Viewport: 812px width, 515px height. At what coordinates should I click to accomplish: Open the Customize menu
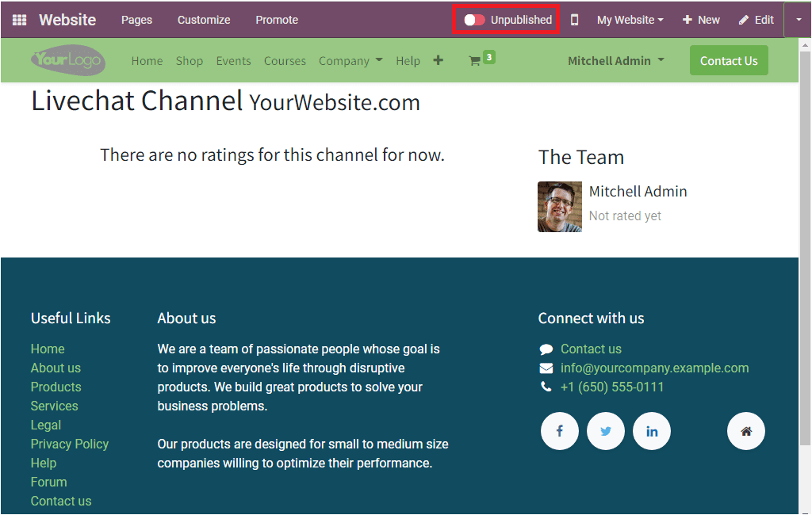pos(204,20)
